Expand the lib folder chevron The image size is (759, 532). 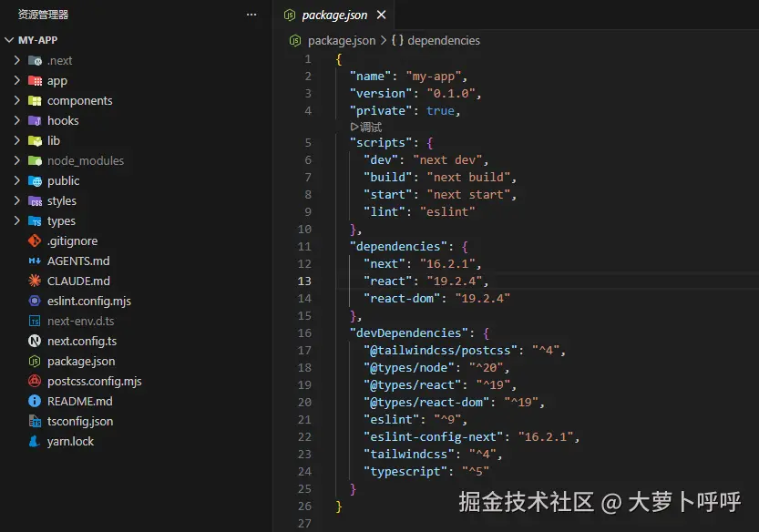(x=17, y=140)
